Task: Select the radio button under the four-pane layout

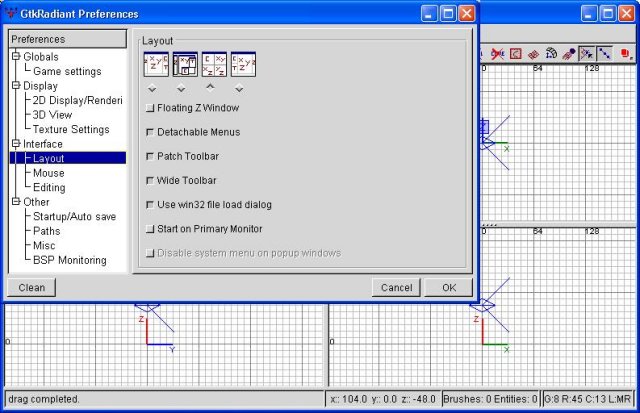Action: point(210,87)
